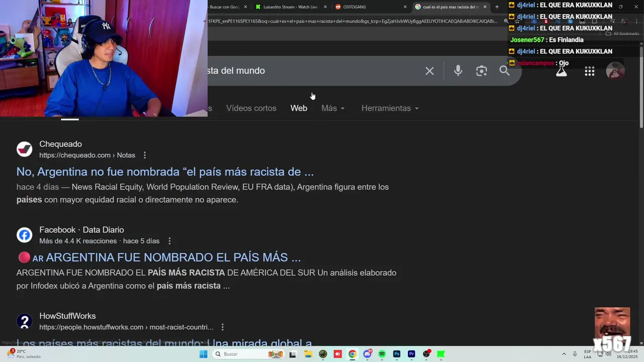
Task: Click 'Chequeado' source name
Action: pyautogui.click(x=60, y=144)
